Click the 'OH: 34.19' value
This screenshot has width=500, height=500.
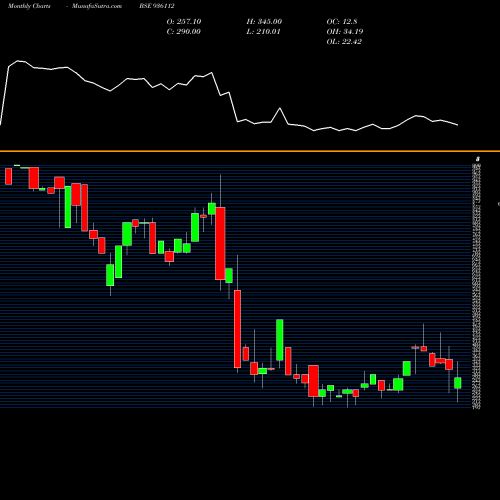345,31
